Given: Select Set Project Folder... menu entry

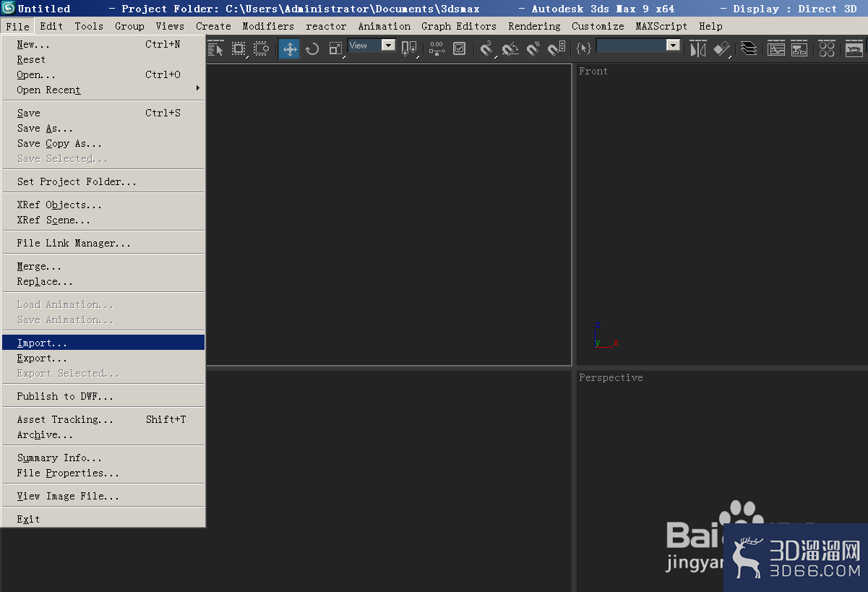Looking at the screenshot, I should pos(103,181).
